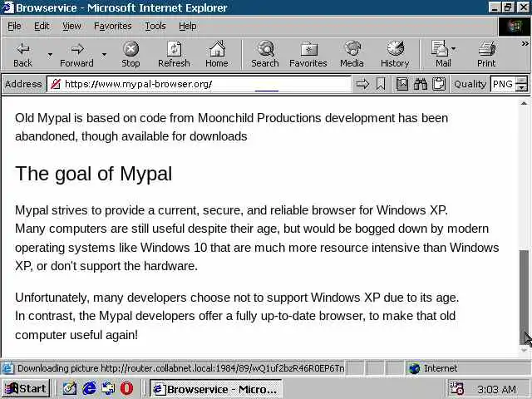Click the Downloading picture status text

coord(180,368)
